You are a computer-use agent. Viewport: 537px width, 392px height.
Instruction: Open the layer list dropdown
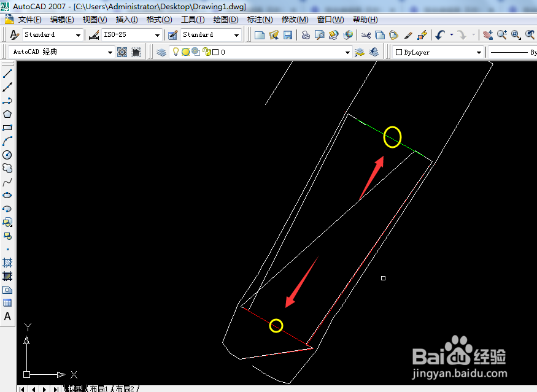(347, 52)
